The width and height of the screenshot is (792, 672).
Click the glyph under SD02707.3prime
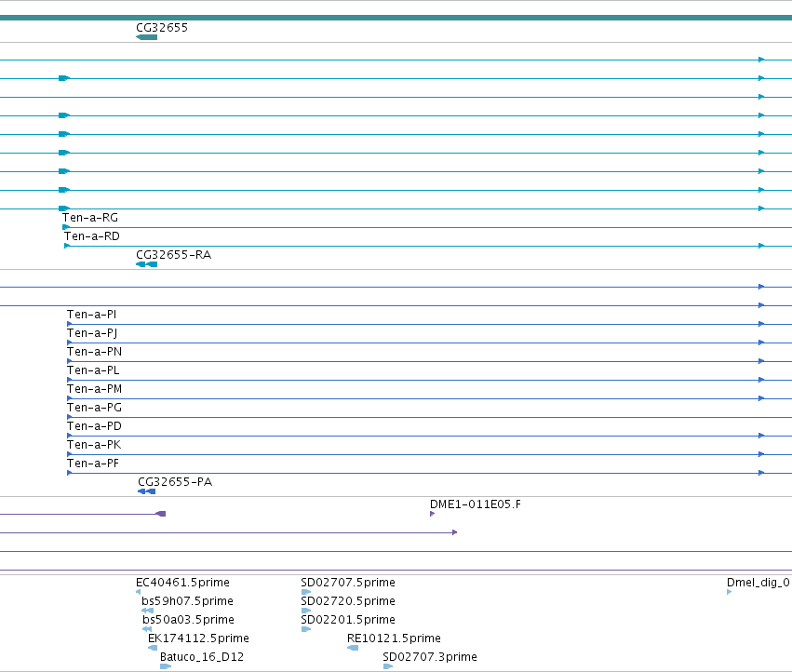pos(388,667)
